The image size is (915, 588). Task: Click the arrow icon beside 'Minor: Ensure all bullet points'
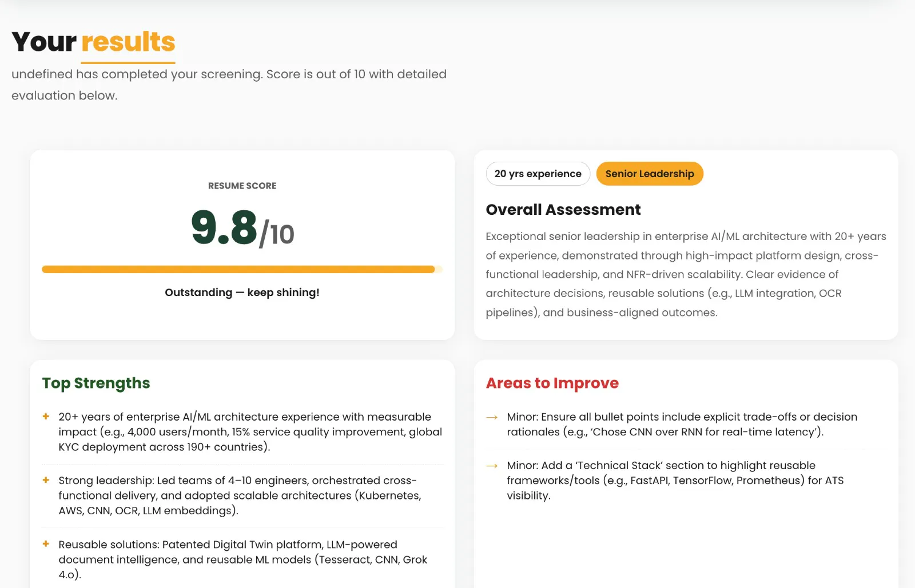492,417
